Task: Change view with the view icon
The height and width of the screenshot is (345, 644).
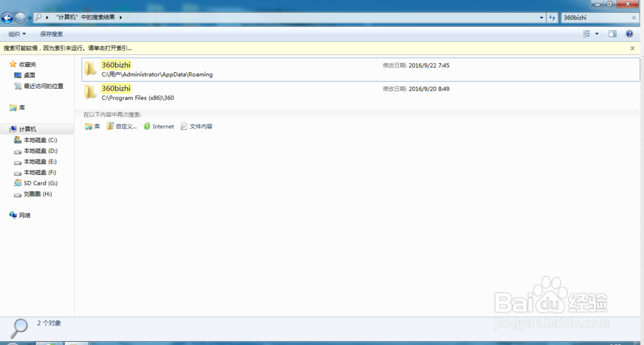Action: [x=586, y=33]
